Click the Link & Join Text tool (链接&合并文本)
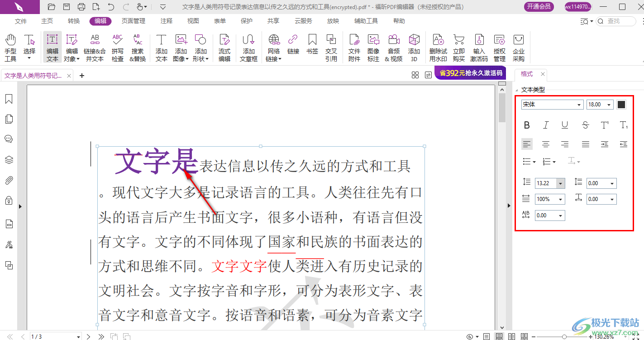This screenshot has height=340, width=644. [95, 48]
